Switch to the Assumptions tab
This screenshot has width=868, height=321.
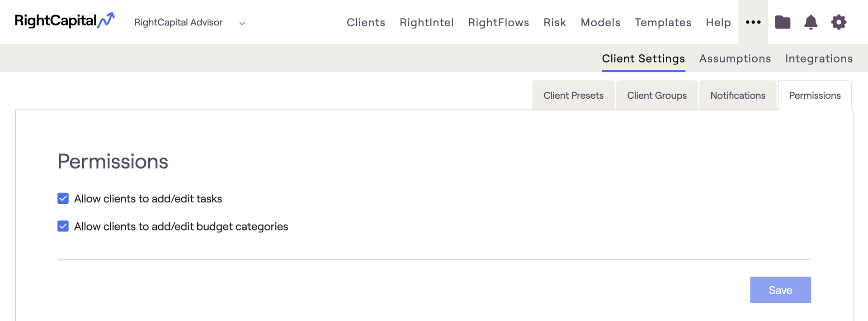(x=735, y=58)
